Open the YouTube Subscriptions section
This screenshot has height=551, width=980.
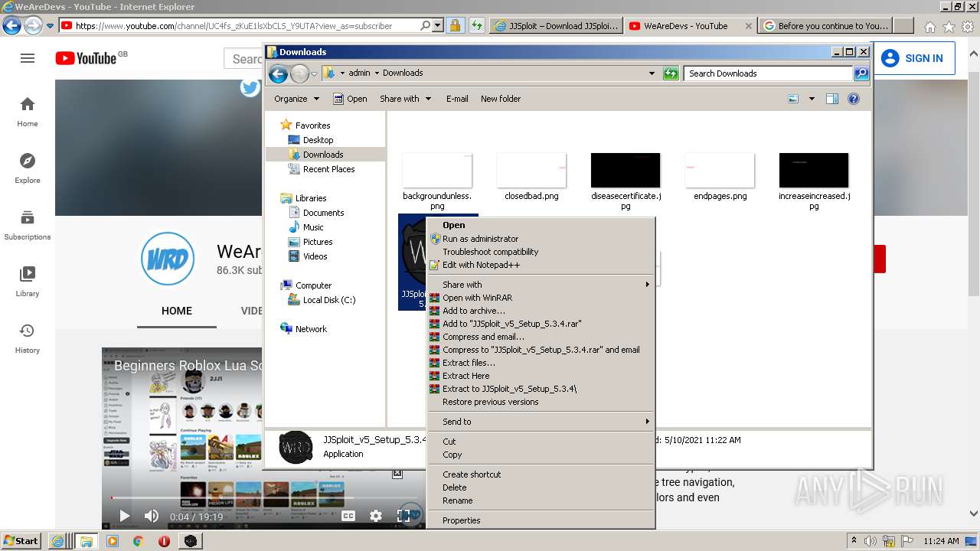click(x=28, y=225)
